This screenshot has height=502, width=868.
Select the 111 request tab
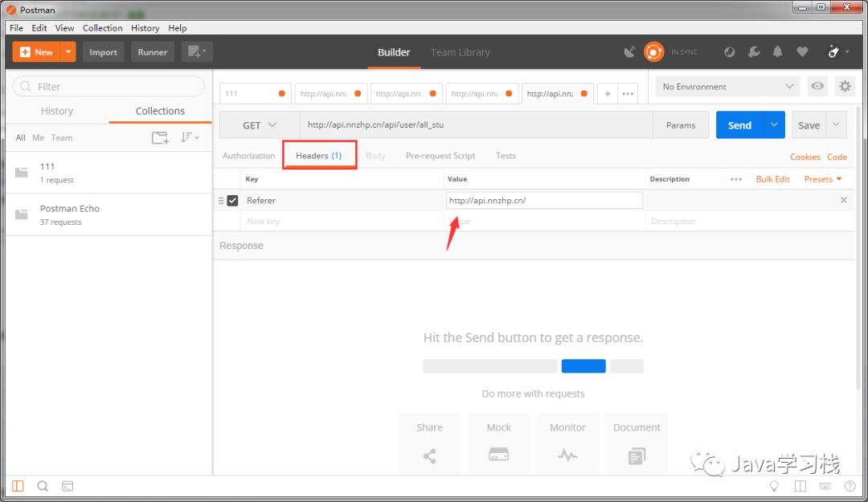pyautogui.click(x=256, y=93)
